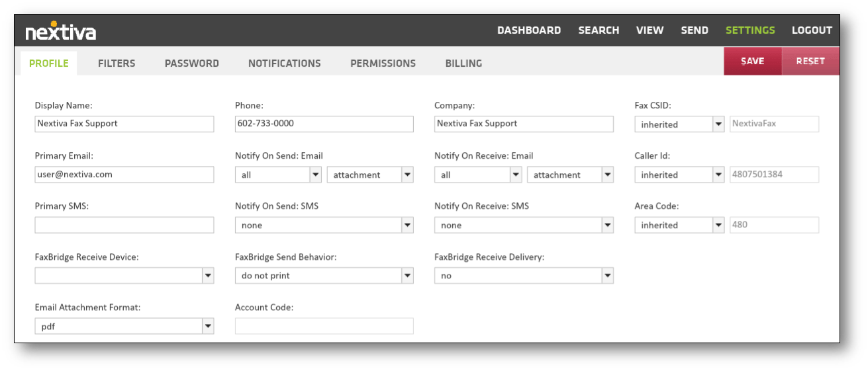868x371 pixels.
Task: Click the Nextiva logo
Action: click(60, 30)
